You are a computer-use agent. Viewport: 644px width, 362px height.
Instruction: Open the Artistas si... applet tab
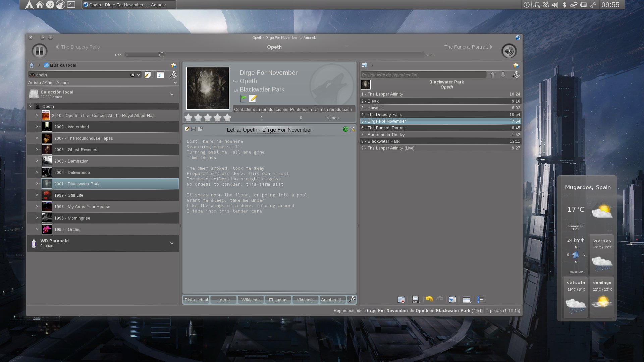333,300
